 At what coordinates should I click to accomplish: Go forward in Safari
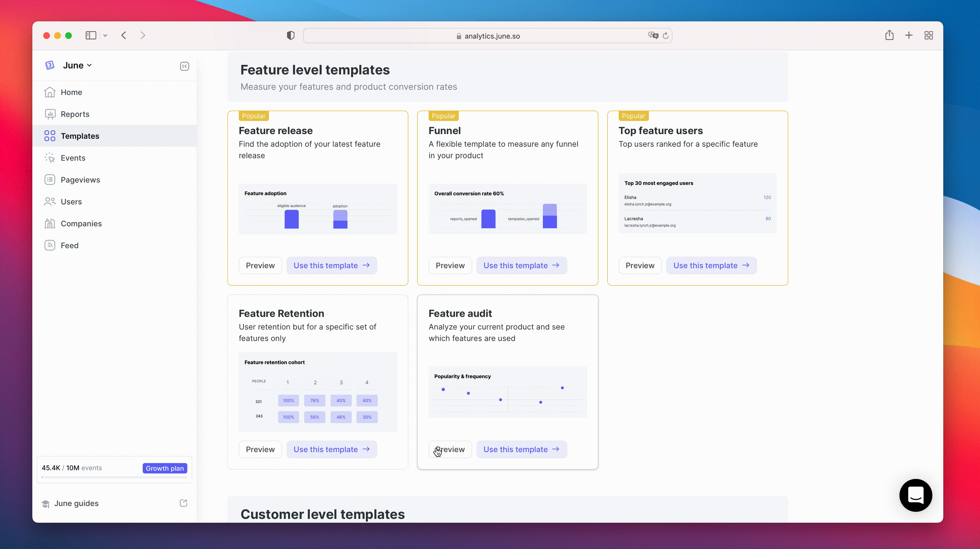(x=143, y=35)
